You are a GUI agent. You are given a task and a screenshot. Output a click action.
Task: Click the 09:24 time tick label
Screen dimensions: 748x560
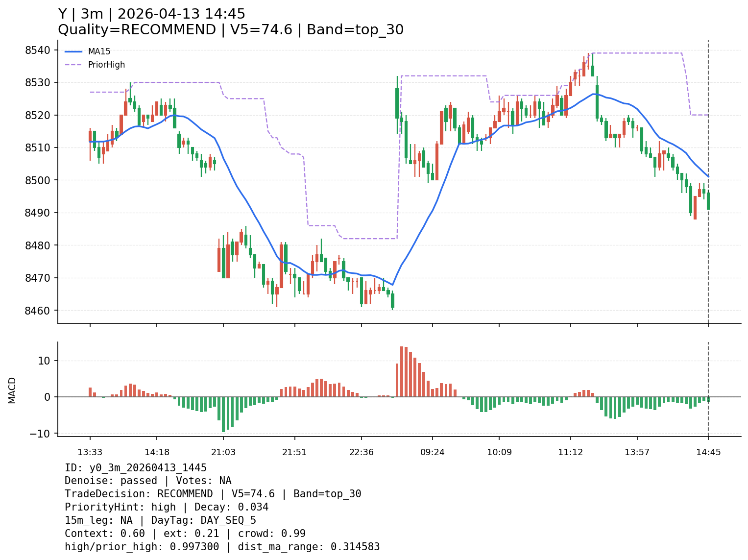coord(432,452)
